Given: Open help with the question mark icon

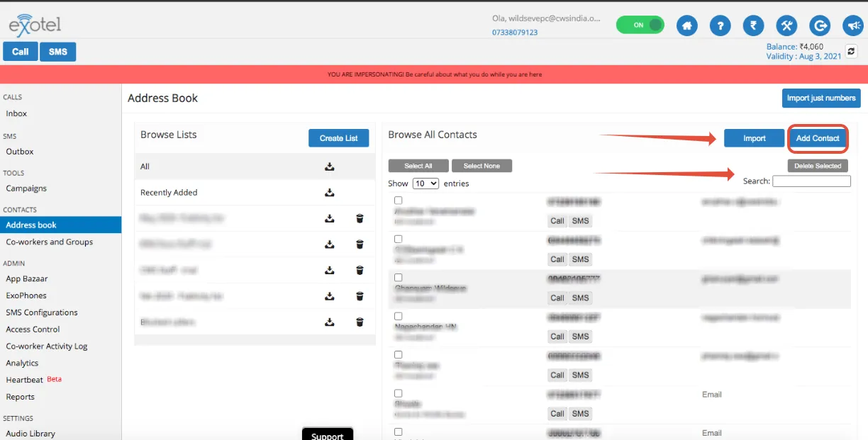Looking at the screenshot, I should tap(720, 26).
